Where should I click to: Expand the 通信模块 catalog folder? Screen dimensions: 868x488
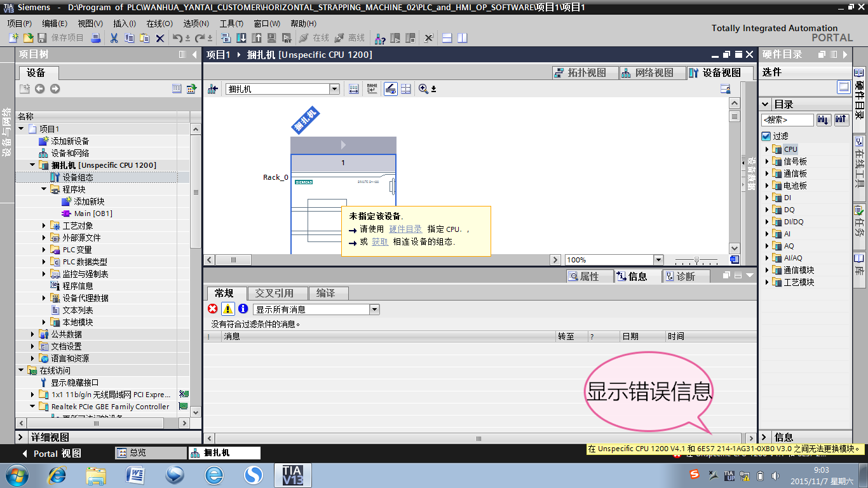click(767, 270)
